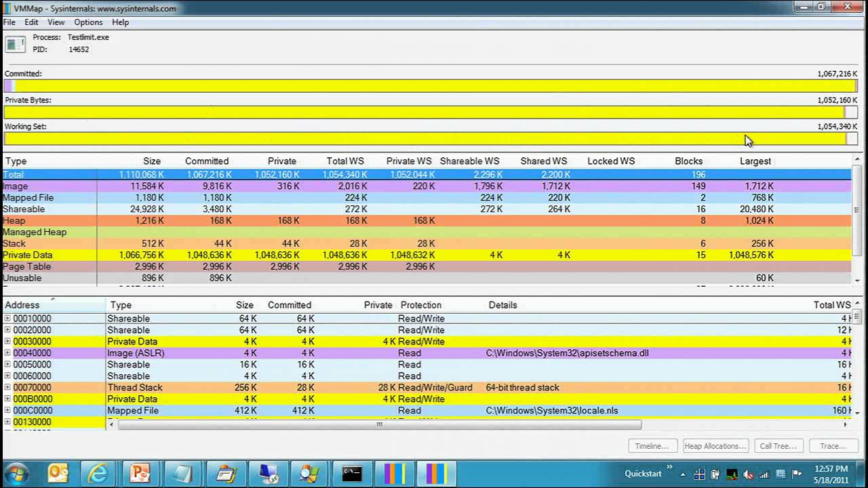Viewport: 868px width, 488px height.
Task: Click the Heap Allocations... button
Action: coord(715,446)
